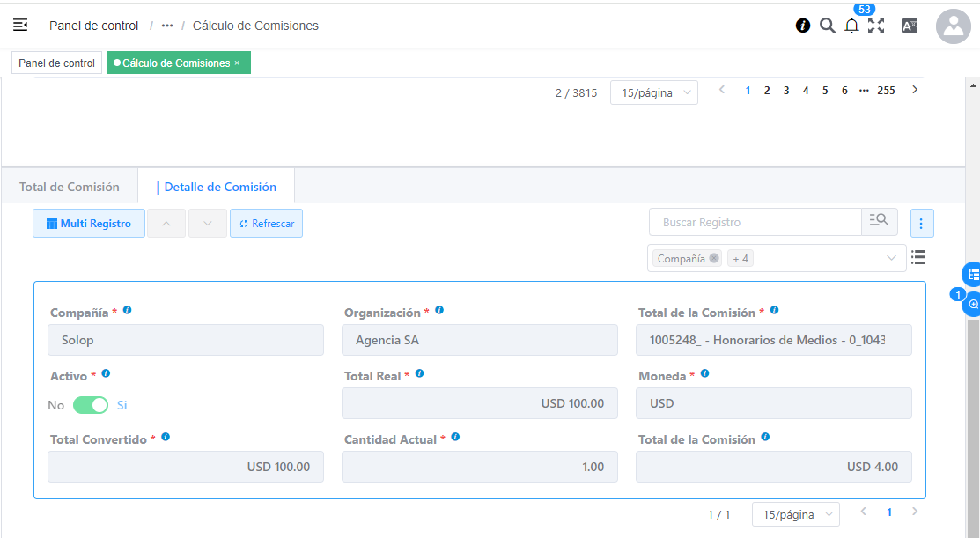This screenshot has height=538, width=980.
Task: Click inside the Buscar Registro search field
Action: 755,223
